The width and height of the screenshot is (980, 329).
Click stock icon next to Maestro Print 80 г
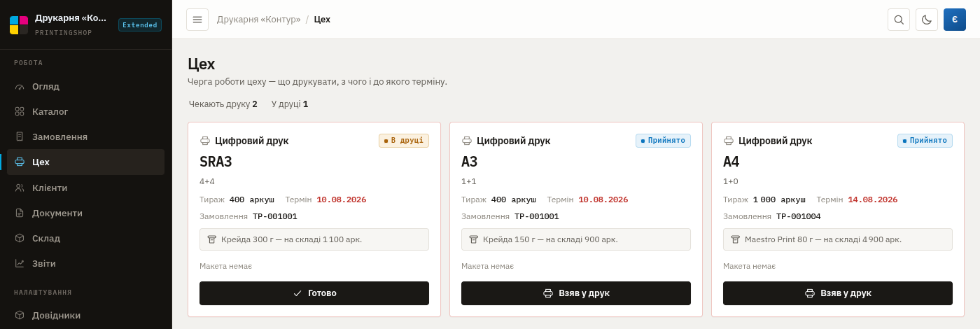tap(736, 239)
